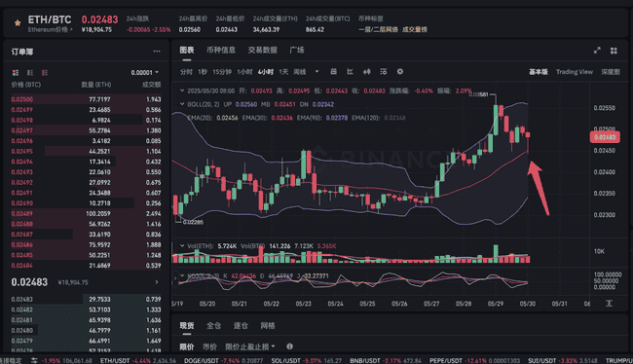Select the 周线 weekly interval
Viewport: 633px width, 364px height.
pyautogui.click(x=300, y=72)
